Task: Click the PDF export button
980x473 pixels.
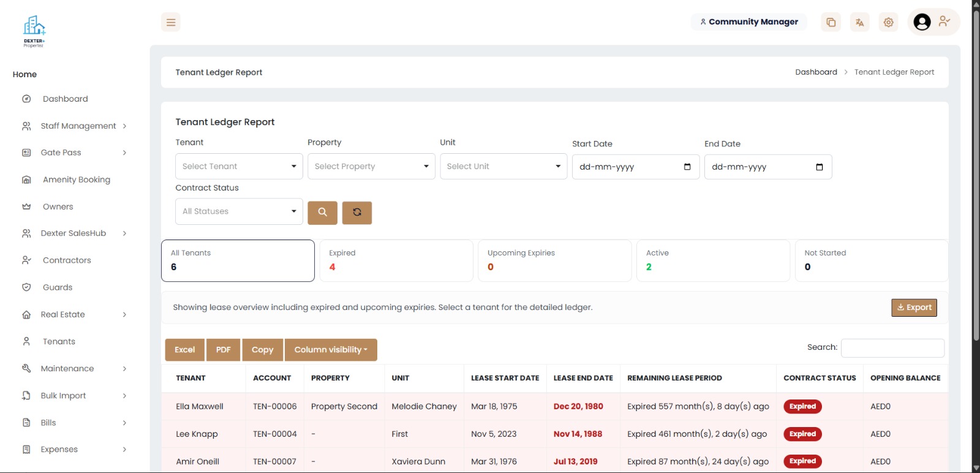Action: coord(224,350)
